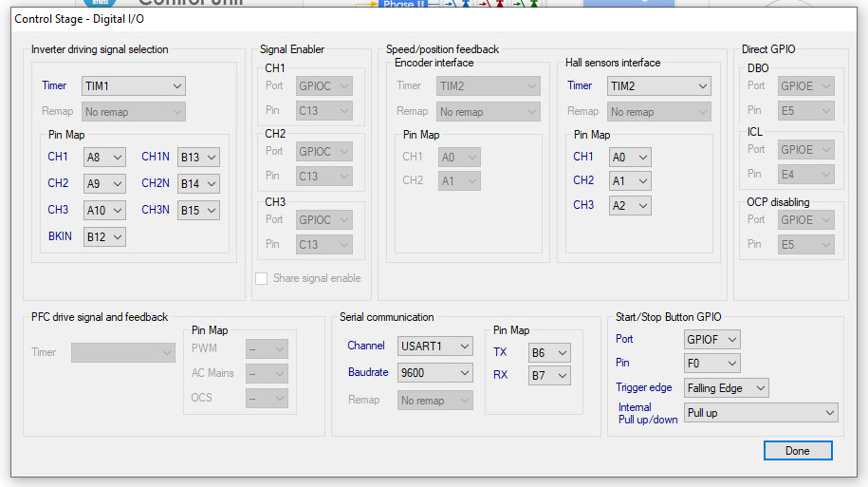Click the PFC PWM pin dropdown
Image resolution: width=868 pixels, height=487 pixels.
(267, 349)
